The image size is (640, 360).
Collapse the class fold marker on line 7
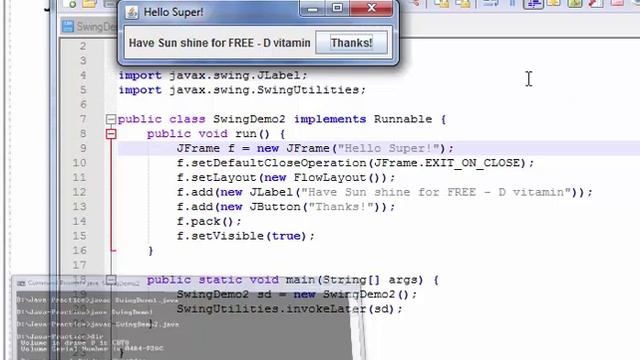click(111, 119)
